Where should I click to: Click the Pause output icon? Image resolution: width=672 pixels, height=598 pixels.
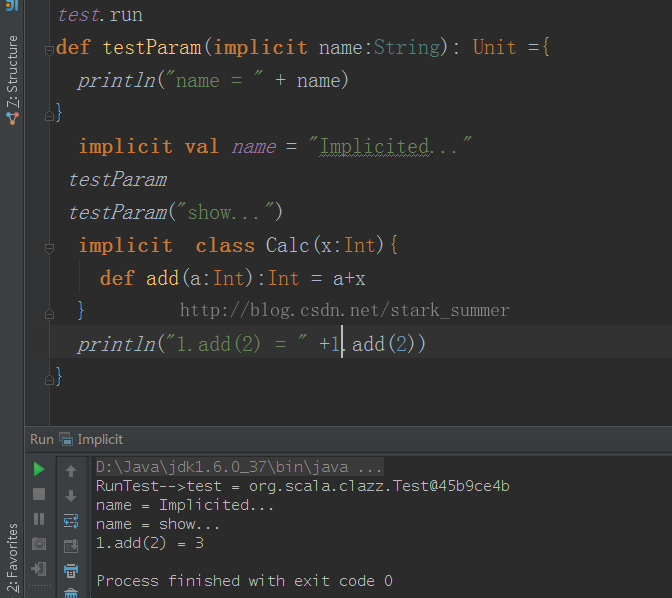(39, 519)
